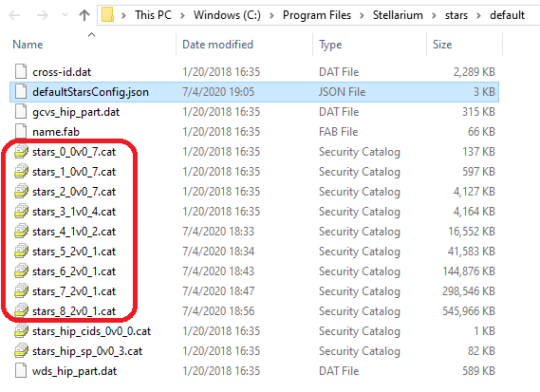Click the stars_0_0v0_7.cat catalog icon

point(21,152)
